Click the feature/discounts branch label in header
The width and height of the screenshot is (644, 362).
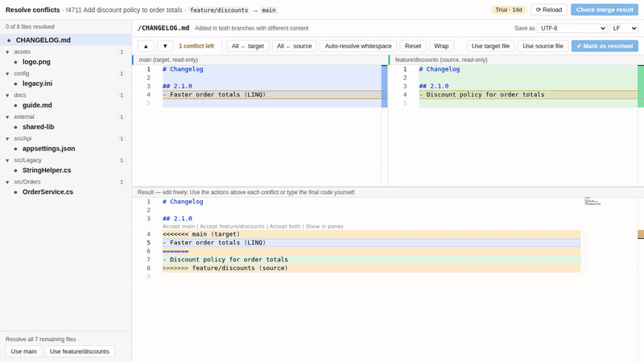tap(219, 10)
